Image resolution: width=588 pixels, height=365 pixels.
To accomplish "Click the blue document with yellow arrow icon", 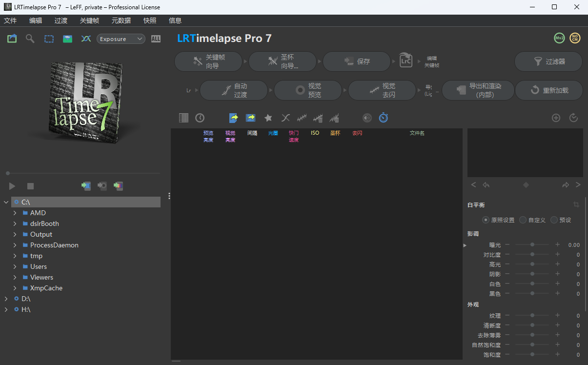I will (234, 118).
